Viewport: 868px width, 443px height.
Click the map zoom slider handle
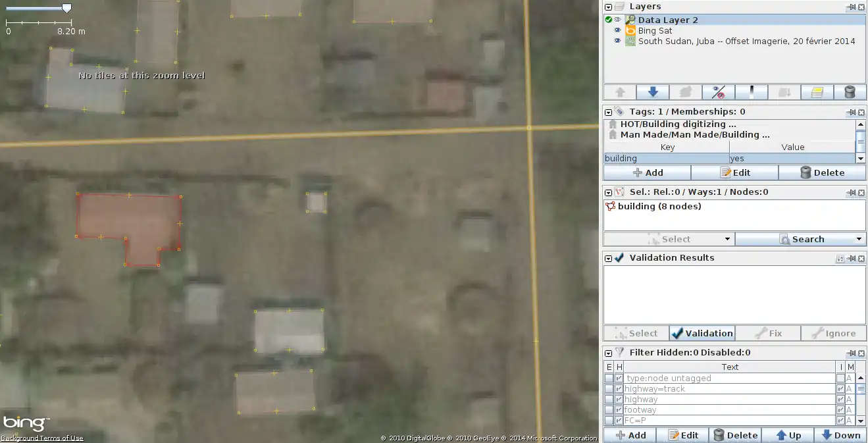66,9
